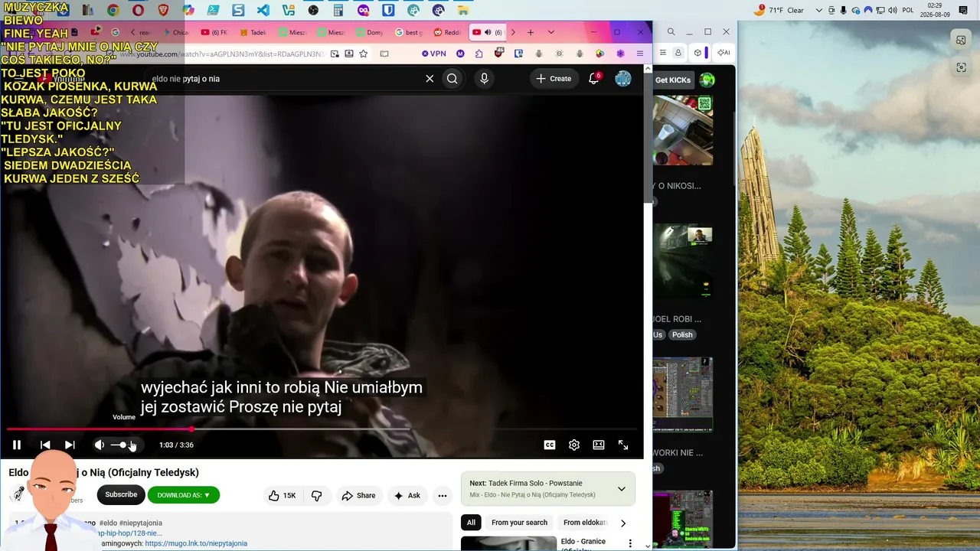Select the All filter chip
Screen dimensions: 980x551
pyautogui.click(x=471, y=523)
